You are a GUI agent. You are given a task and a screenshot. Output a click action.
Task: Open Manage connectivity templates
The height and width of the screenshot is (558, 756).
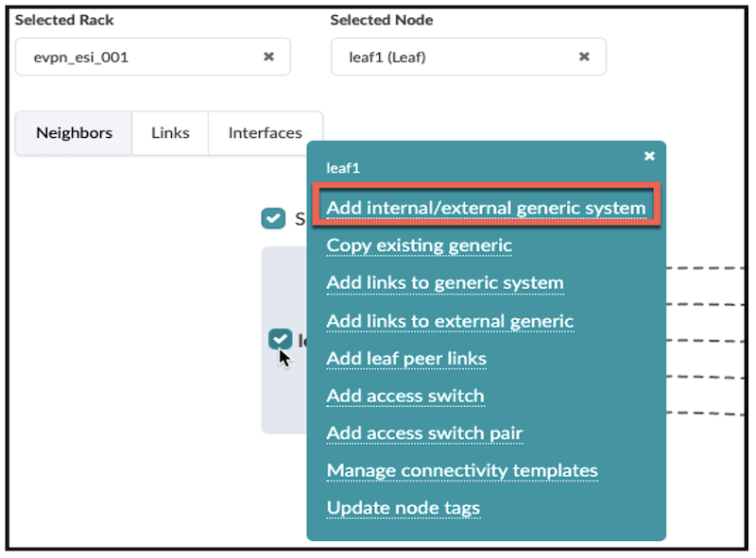462,470
